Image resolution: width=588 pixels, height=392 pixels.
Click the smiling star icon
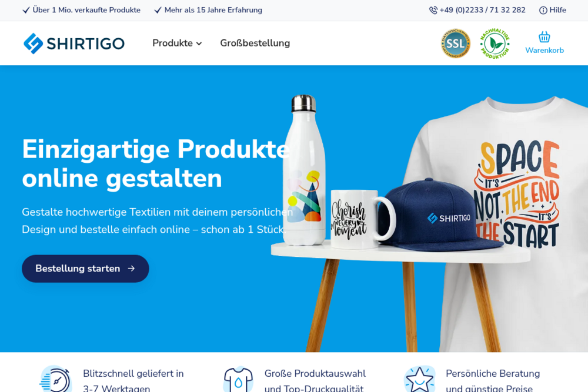419,379
